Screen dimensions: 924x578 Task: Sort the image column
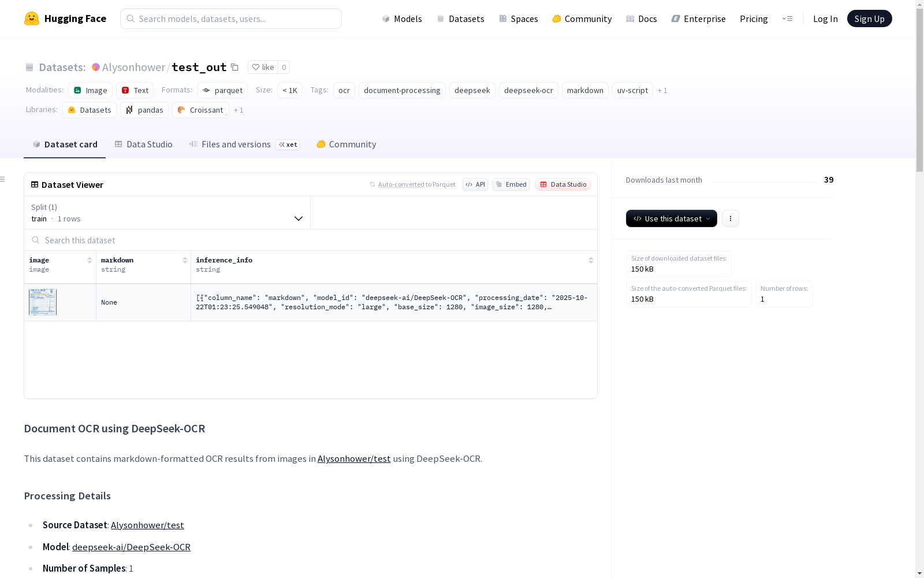[x=90, y=260]
